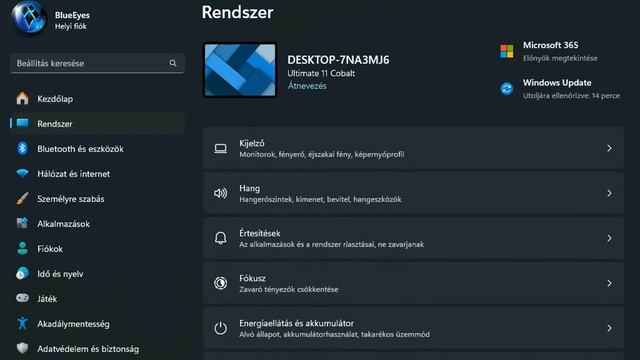This screenshot has width=640, height=360.
Task: Click the Bluetooth icon in sidebar
Action: [x=22, y=149]
